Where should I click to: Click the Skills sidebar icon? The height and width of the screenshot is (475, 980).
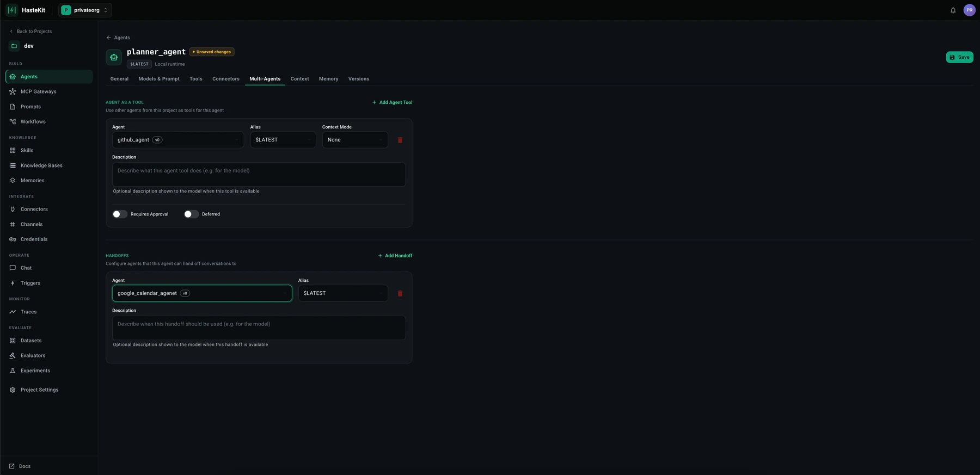click(x=13, y=150)
